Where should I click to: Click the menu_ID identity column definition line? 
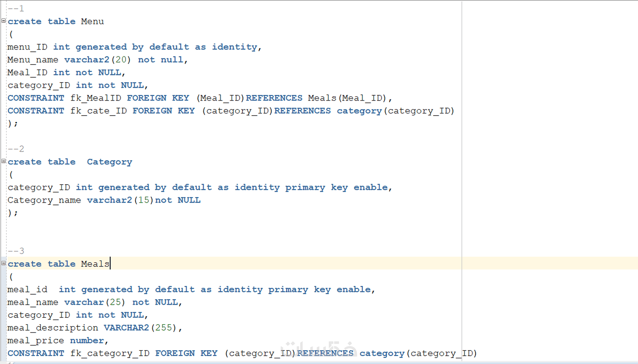point(131,47)
